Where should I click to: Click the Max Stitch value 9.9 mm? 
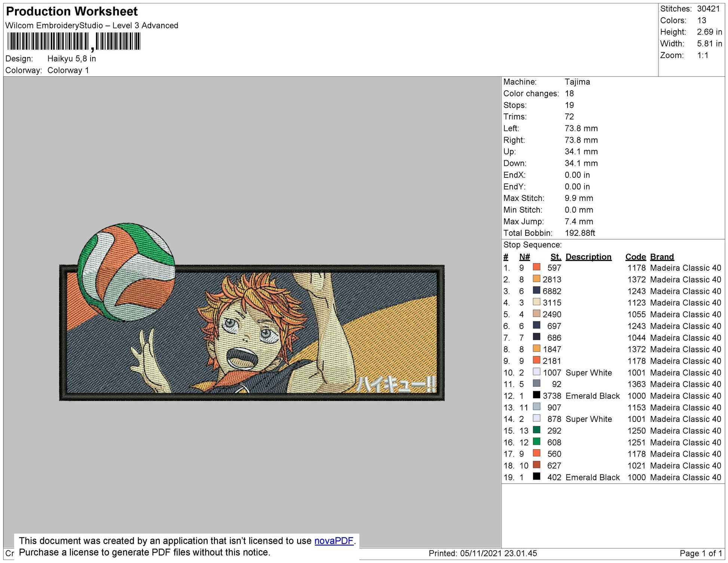[579, 198]
